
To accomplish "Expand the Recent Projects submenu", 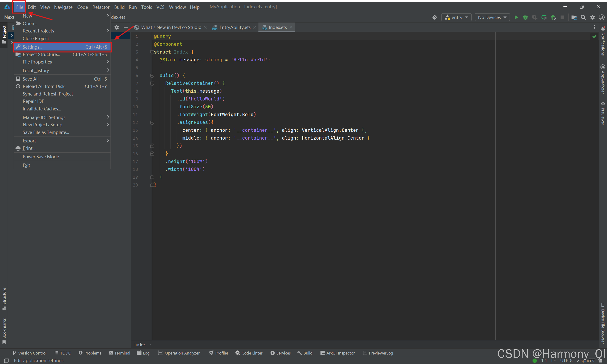I will click(x=62, y=31).
